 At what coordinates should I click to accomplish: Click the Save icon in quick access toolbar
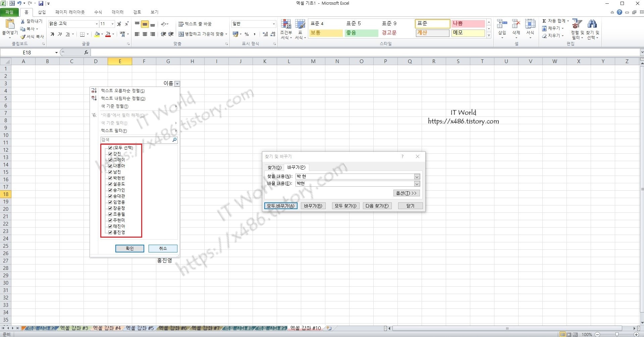41,3
